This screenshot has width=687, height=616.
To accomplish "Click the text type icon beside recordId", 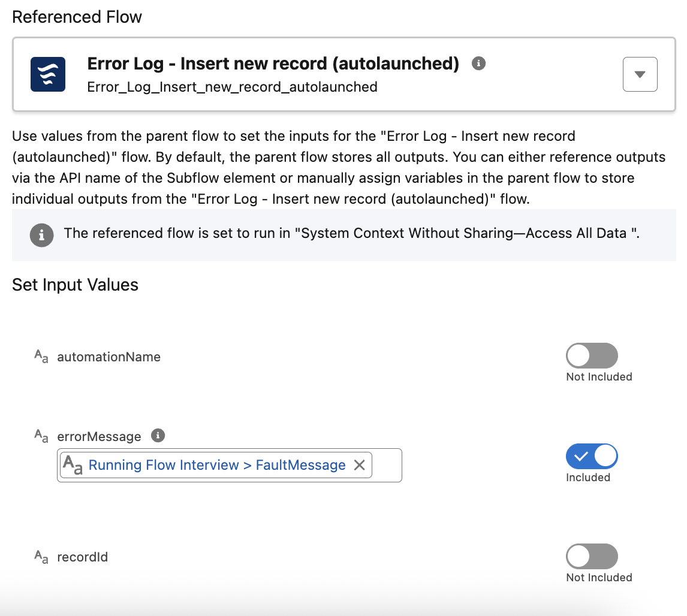I will point(41,557).
